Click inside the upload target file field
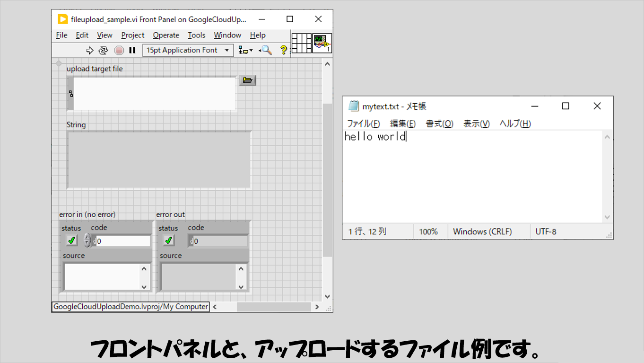 point(155,93)
